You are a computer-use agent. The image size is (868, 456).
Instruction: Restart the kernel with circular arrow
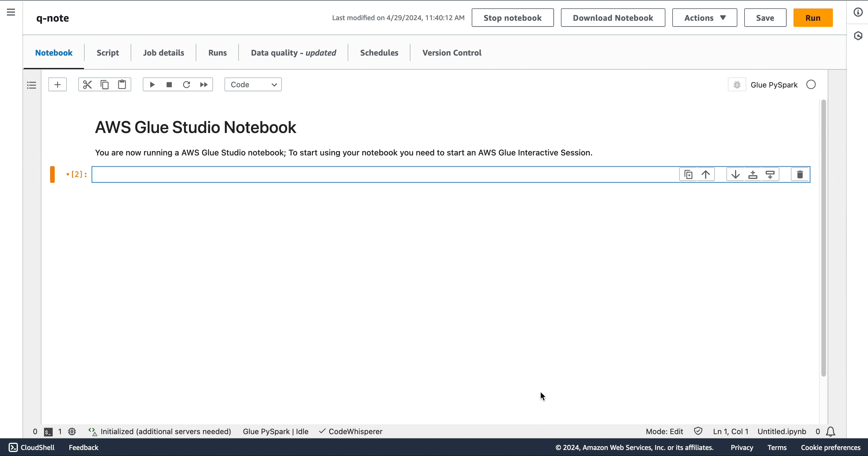click(x=186, y=85)
